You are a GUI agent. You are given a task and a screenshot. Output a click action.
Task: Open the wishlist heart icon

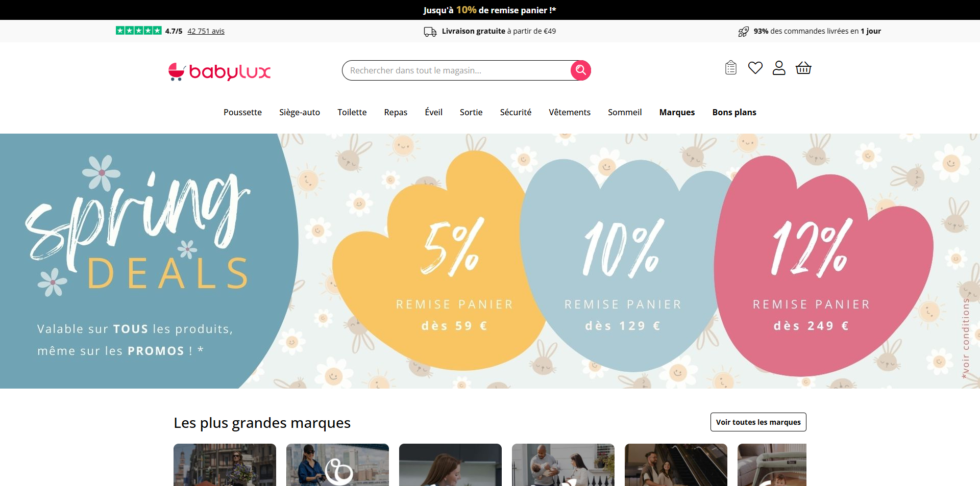(755, 68)
